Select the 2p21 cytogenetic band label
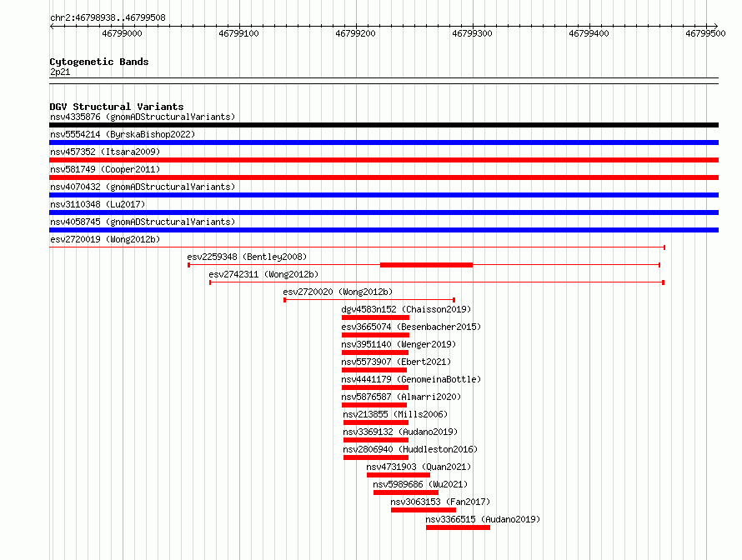Image resolution: width=742 pixels, height=560 pixels. click(x=60, y=72)
